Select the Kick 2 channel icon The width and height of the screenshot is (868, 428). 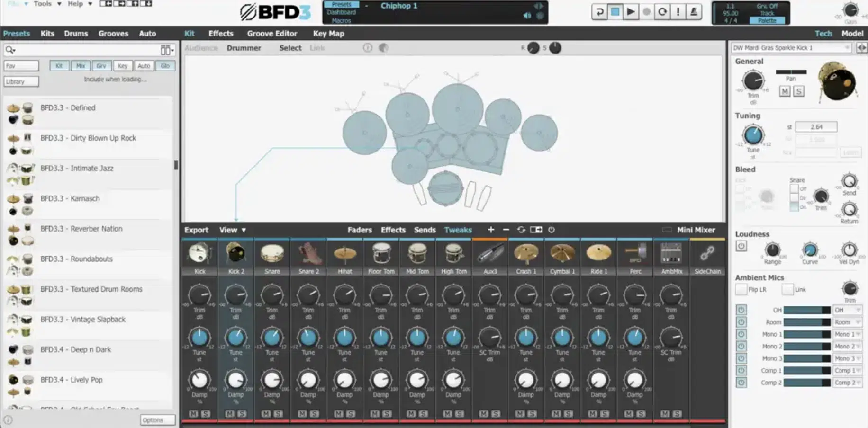click(x=235, y=253)
